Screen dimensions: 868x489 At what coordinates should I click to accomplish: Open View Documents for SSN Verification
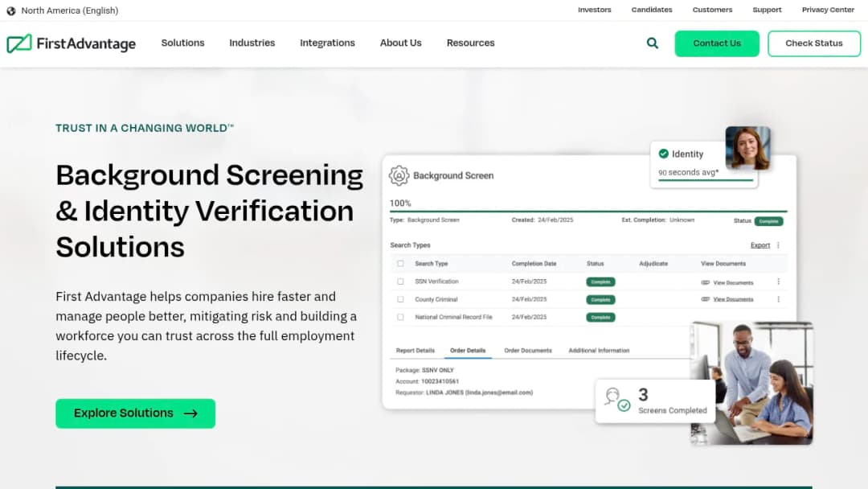(x=727, y=282)
